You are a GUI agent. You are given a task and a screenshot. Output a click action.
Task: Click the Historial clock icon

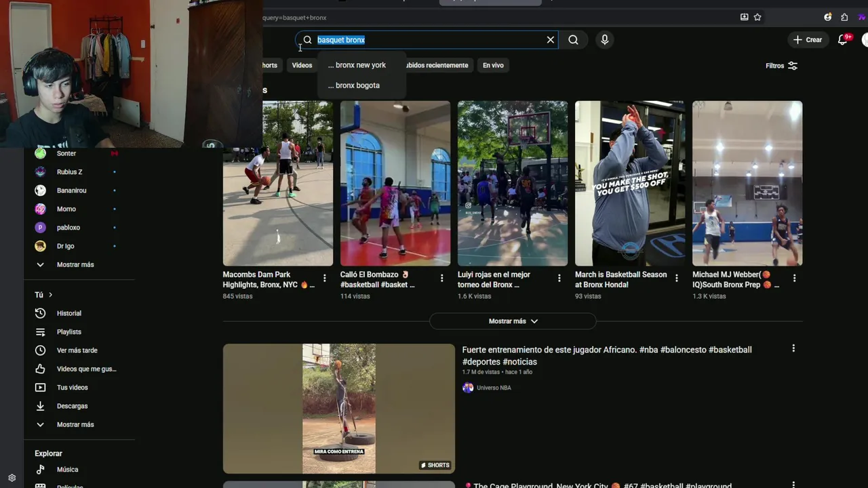tap(40, 313)
